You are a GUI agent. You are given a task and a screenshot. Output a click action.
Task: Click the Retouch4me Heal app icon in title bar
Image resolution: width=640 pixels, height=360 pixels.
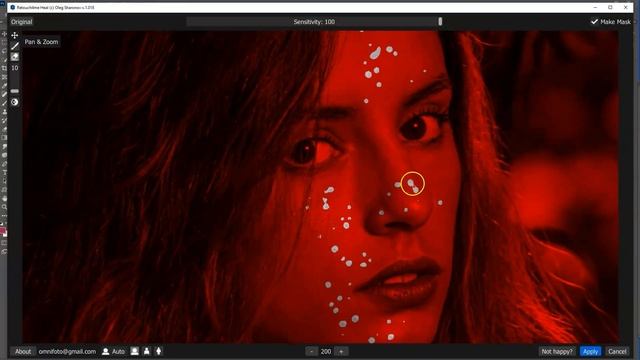point(12,7)
